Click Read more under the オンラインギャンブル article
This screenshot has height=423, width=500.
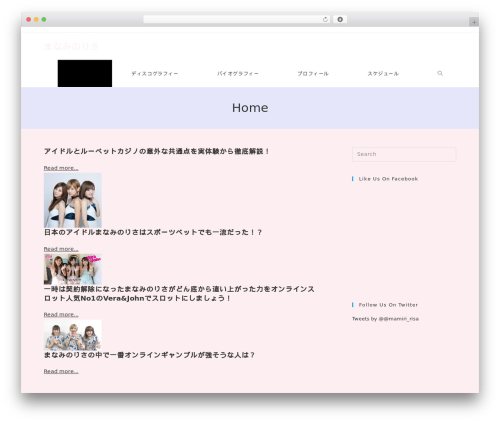(61, 371)
